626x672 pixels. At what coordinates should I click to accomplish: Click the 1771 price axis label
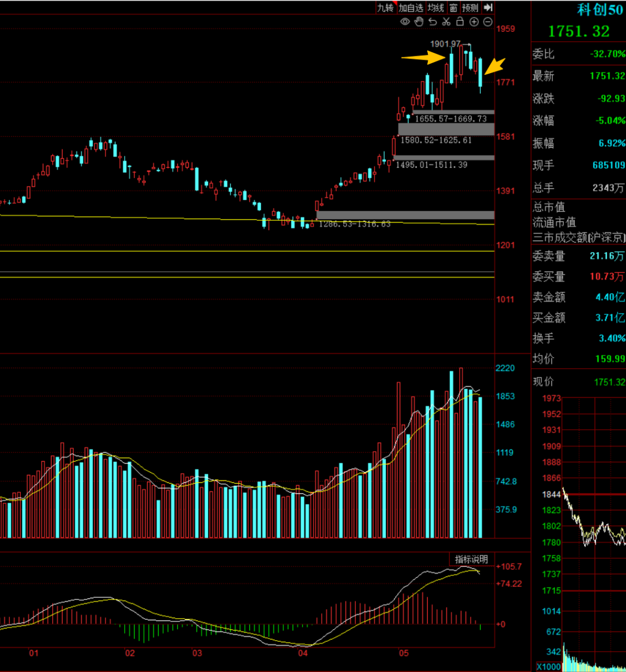505,82
